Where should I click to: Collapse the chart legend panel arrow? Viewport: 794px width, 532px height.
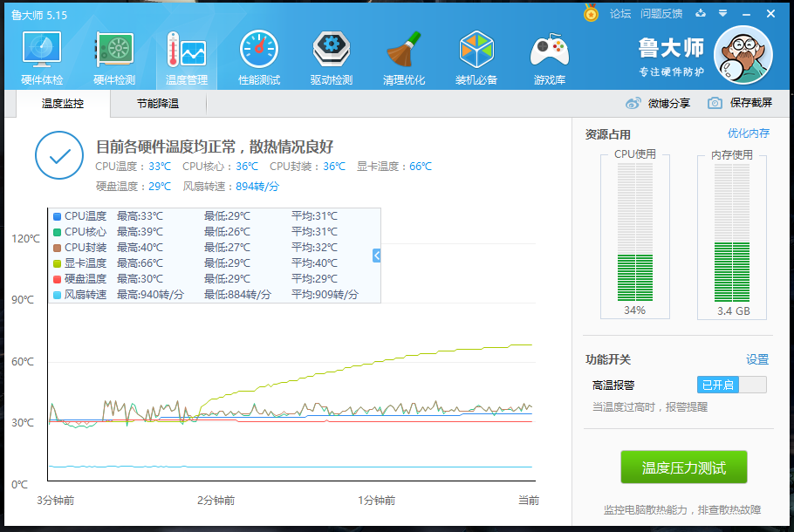point(376,256)
